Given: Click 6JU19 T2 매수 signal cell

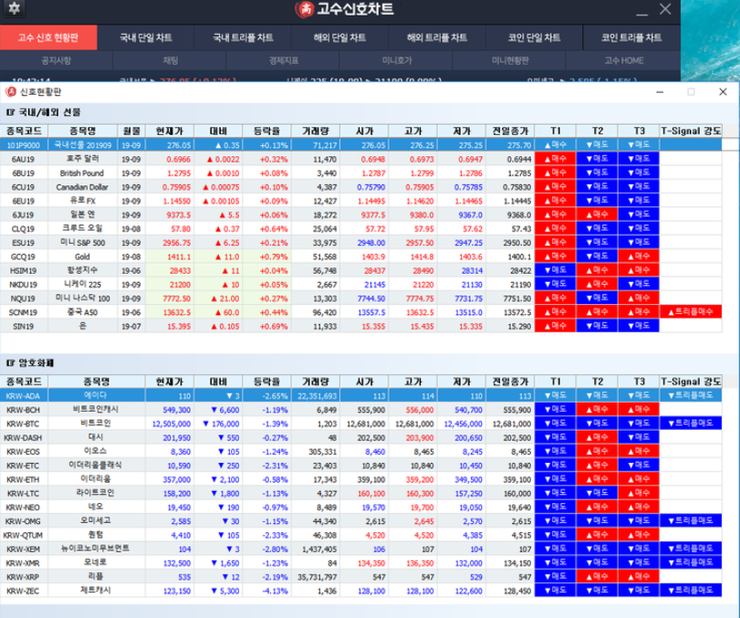Looking at the screenshot, I should (597, 215).
